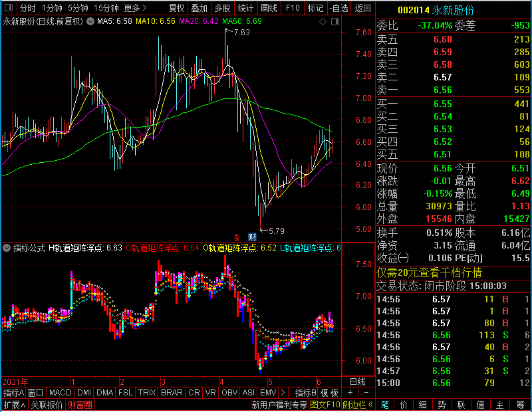Select the 15分钟 period
The width and height of the screenshot is (532, 412).
point(106,8)
